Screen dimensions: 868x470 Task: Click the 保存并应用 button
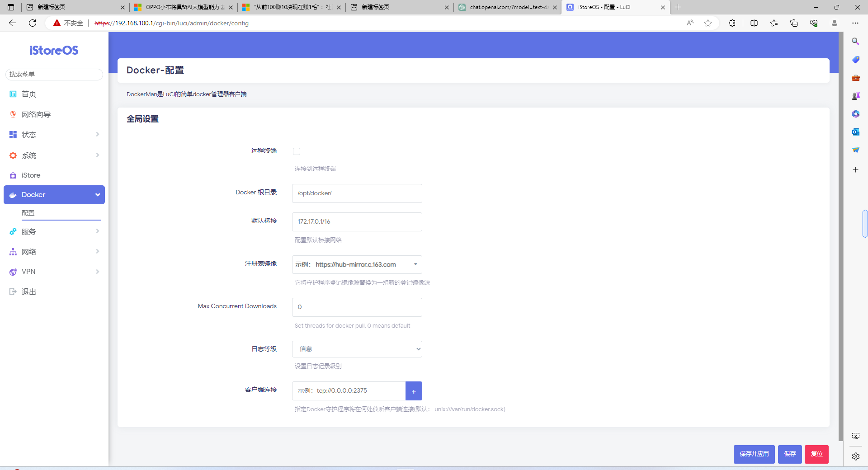754,454
